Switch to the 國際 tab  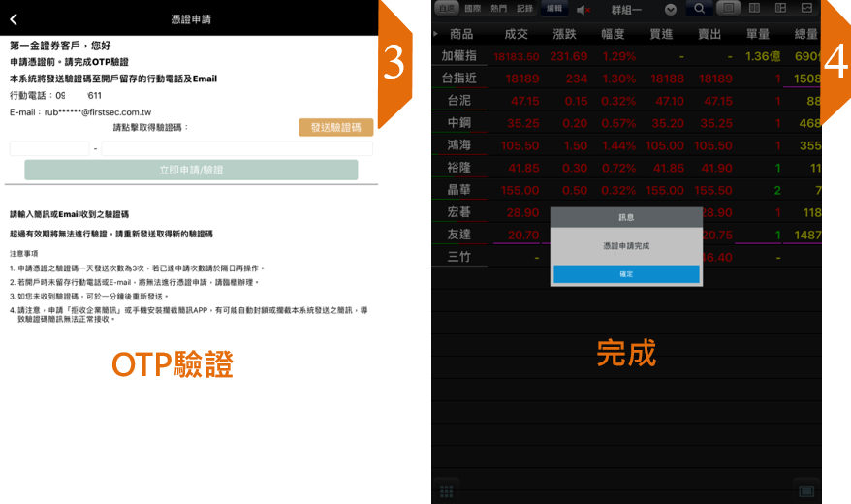(472, 8)
